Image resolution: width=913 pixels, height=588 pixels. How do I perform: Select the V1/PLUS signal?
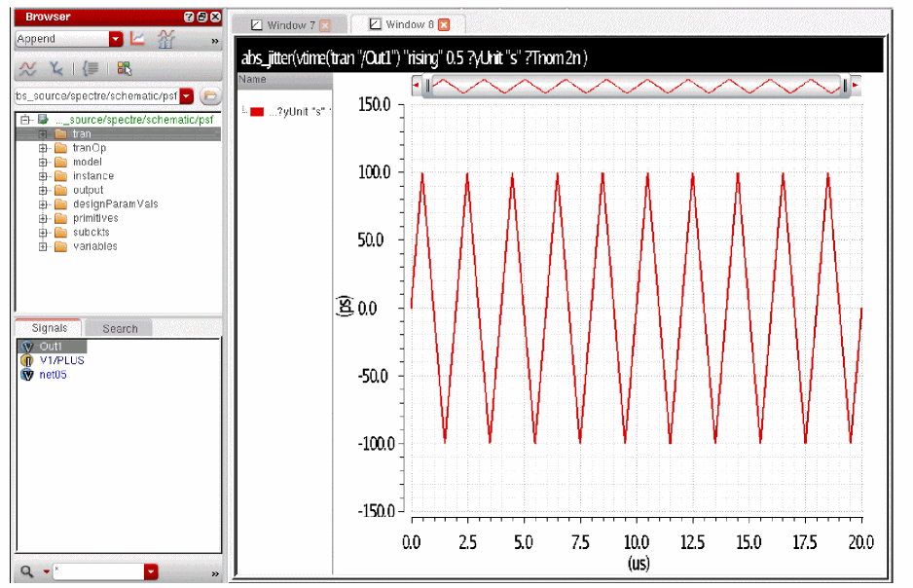[61, 360]
